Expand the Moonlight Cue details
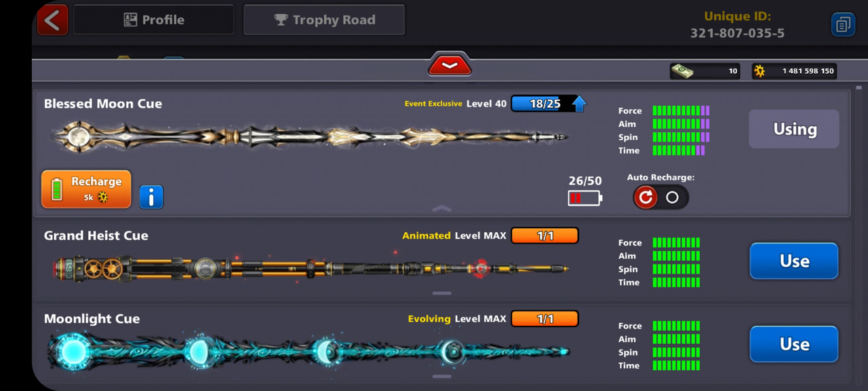The height and width of the screenshot is (391, 868). (441, 376)
